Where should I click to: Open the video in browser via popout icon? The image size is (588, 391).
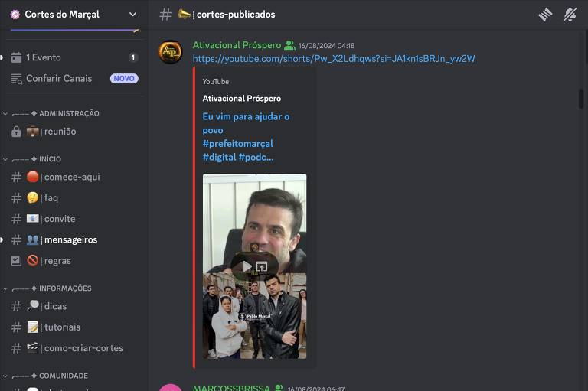[x=262, y=266]
